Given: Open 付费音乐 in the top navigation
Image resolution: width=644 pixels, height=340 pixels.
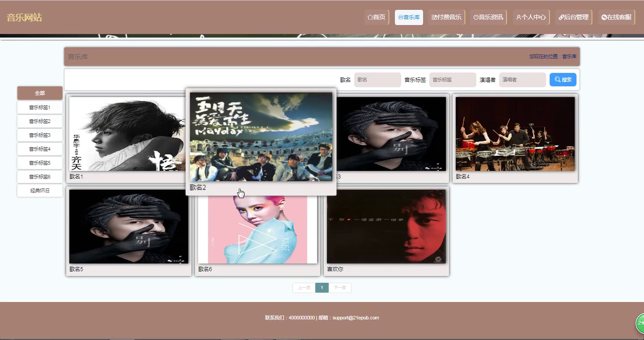Looking at the screenshot, I should (x=446, y=17).
